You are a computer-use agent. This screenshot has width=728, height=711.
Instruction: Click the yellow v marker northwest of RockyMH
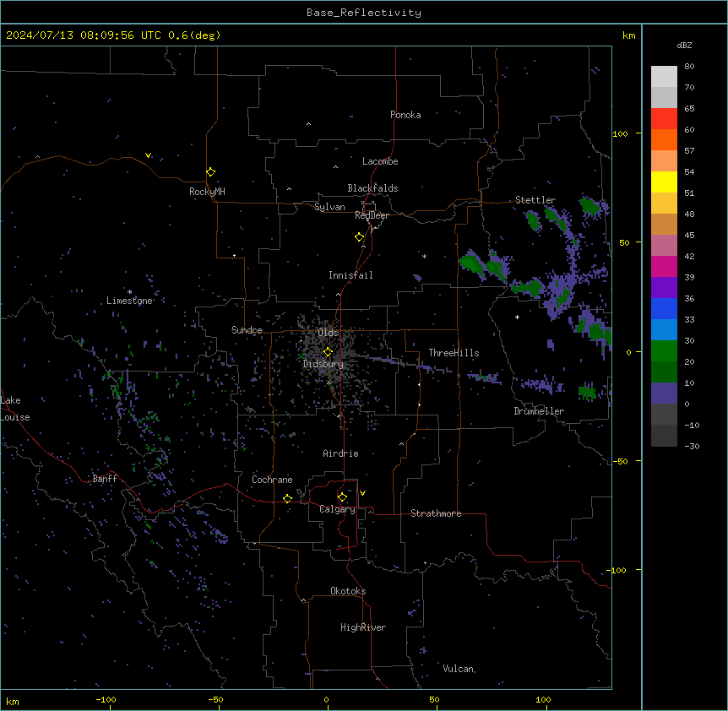point(148,155)
